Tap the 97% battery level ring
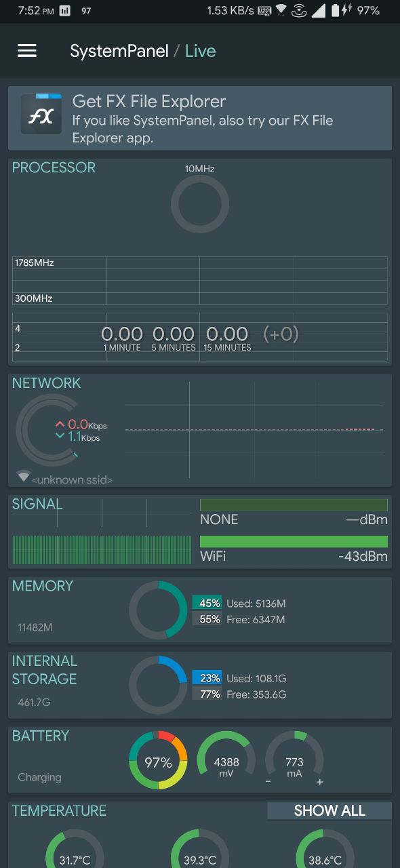Viewport: 400px width, 868px height. 158,760
